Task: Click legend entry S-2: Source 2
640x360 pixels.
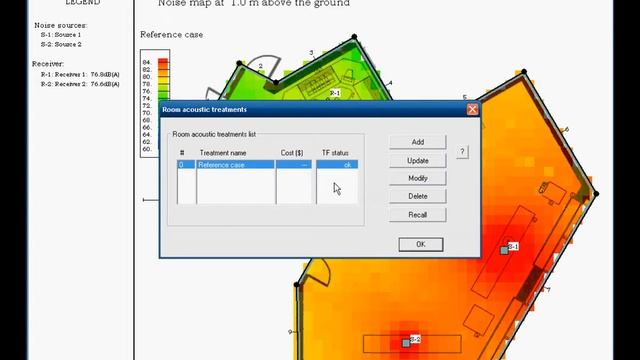Action: (61, 44)
